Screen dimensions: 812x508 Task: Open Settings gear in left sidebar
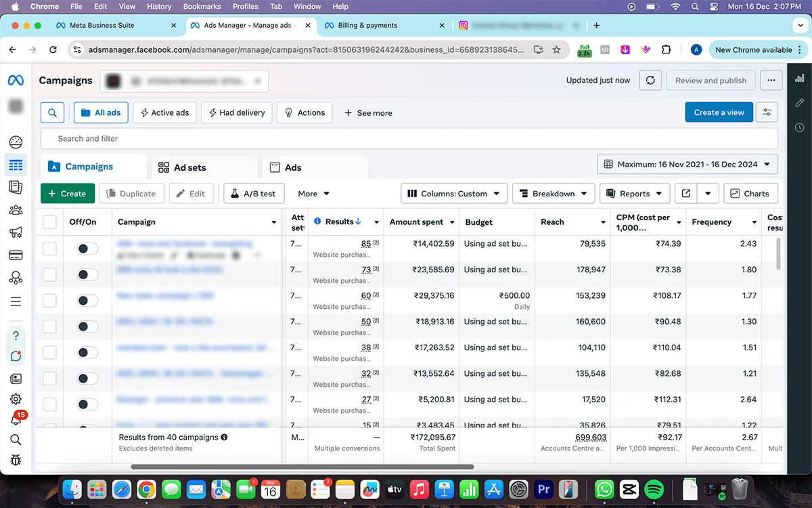click(x=16, y=400)
